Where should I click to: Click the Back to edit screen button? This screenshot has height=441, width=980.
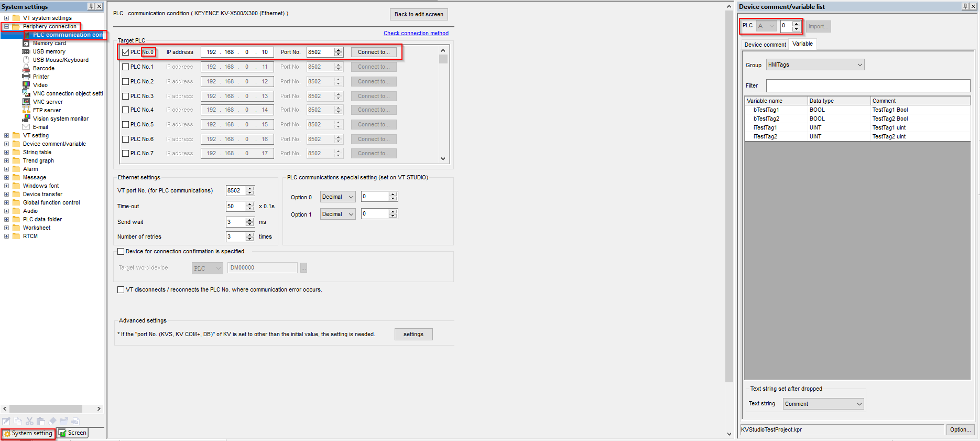pyautogui.click(x=419, y=14)
